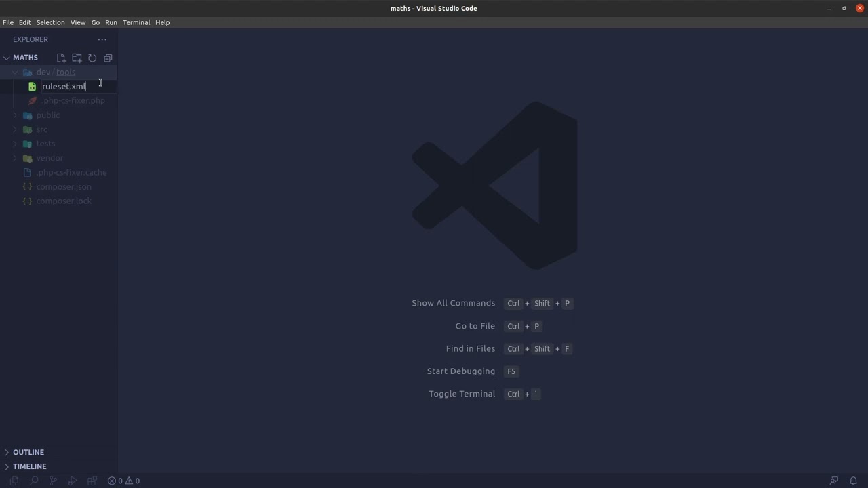
Task: Open the Selection menu
Action: pyautogui.click(x=51, y=22)
